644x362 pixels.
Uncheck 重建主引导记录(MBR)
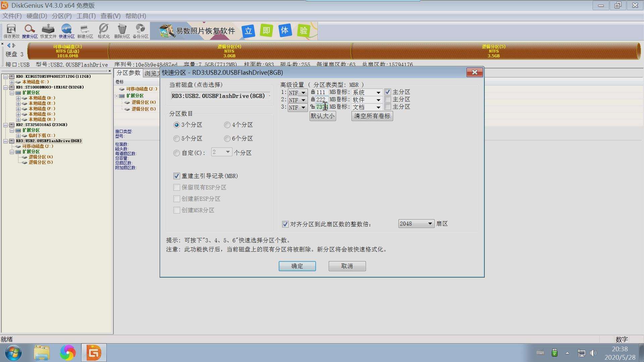tap(177, 176)
